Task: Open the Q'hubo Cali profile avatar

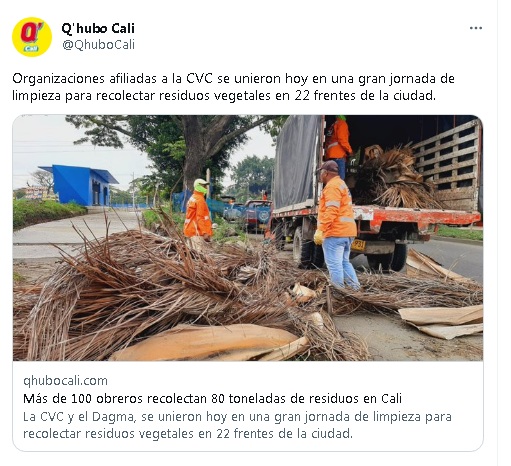Action: coord(32,37)
